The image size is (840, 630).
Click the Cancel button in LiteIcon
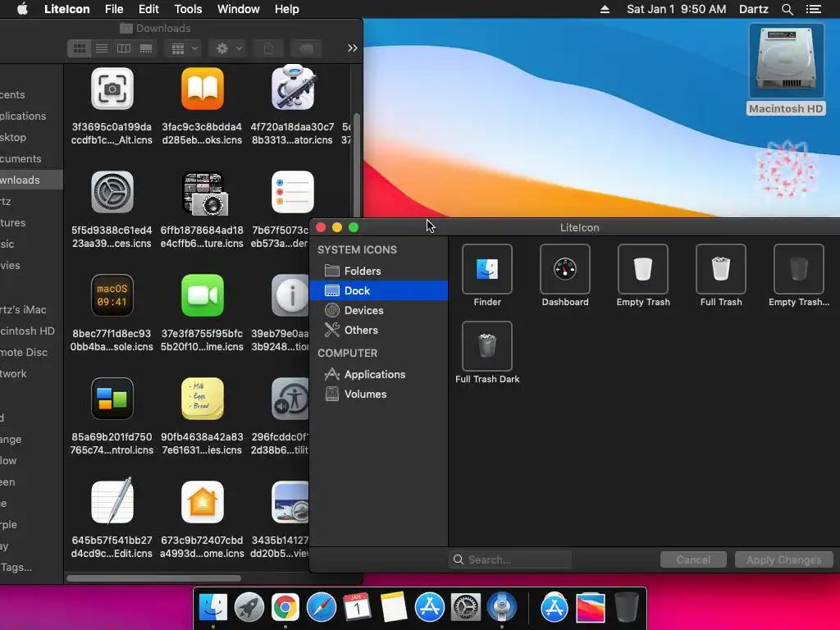click(x=693, y=559)
